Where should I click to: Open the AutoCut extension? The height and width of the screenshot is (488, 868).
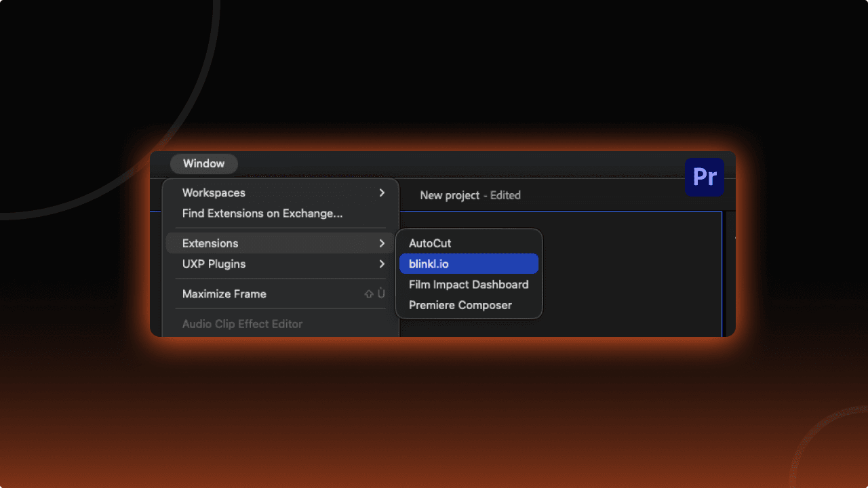[x=429, y=243]
